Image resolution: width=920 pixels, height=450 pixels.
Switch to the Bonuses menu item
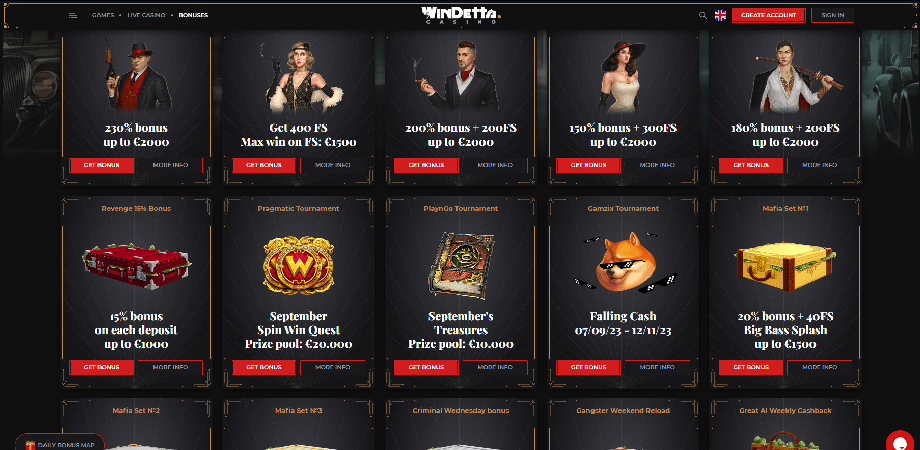(193, 15)
